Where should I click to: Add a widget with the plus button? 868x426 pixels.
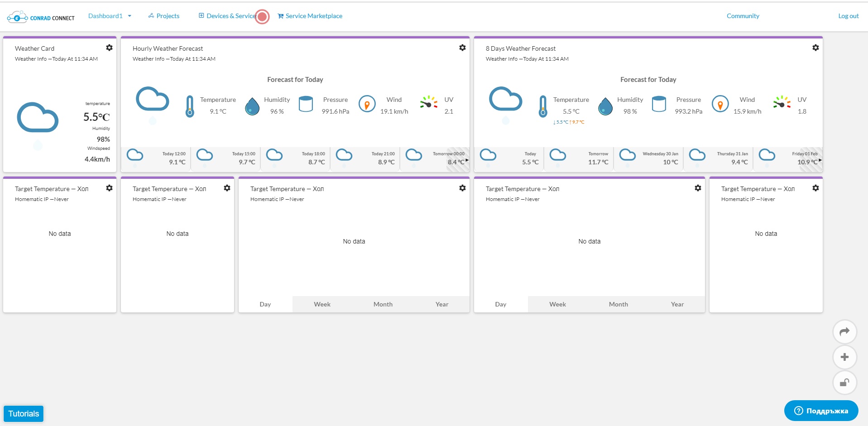(844, 357)
